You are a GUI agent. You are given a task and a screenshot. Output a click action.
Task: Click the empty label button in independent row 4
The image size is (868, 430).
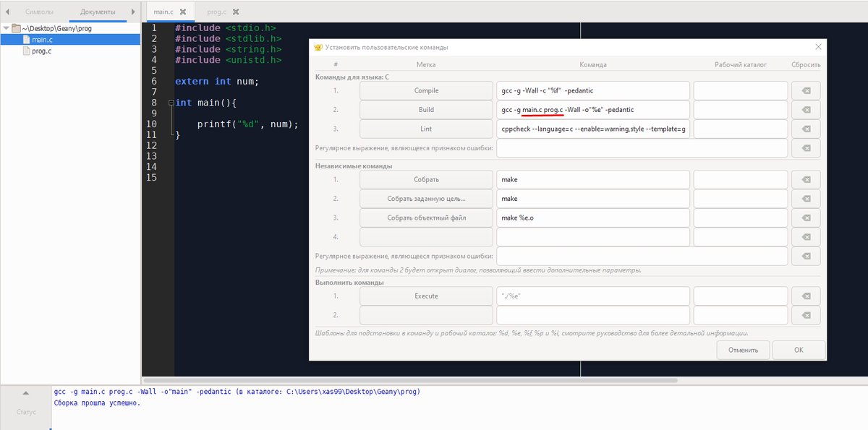[426, 236]
